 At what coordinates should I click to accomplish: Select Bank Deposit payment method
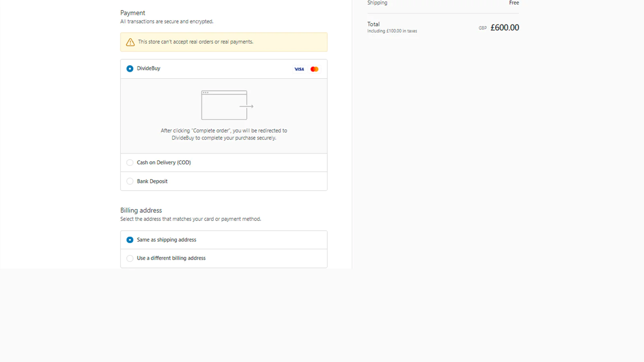click(x=130, y=181)
